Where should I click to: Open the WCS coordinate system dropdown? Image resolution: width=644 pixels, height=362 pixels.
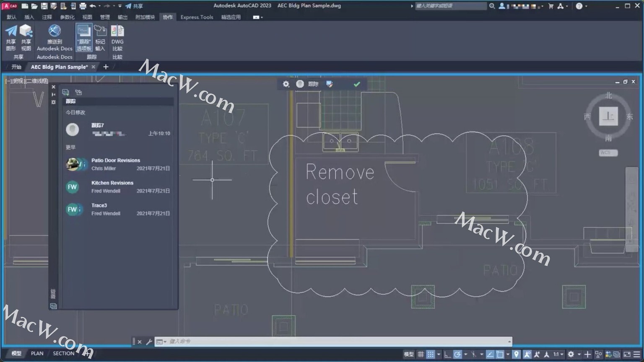[x=608, y=153]
